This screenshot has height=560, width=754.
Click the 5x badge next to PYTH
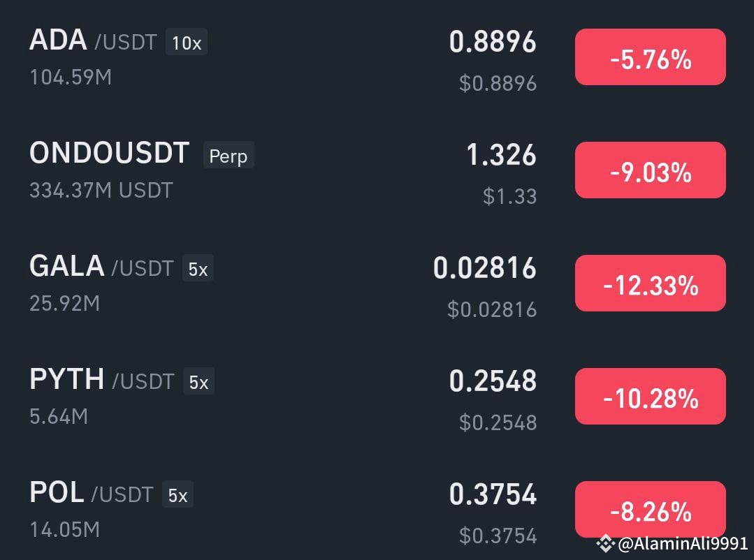click(198, 381)
